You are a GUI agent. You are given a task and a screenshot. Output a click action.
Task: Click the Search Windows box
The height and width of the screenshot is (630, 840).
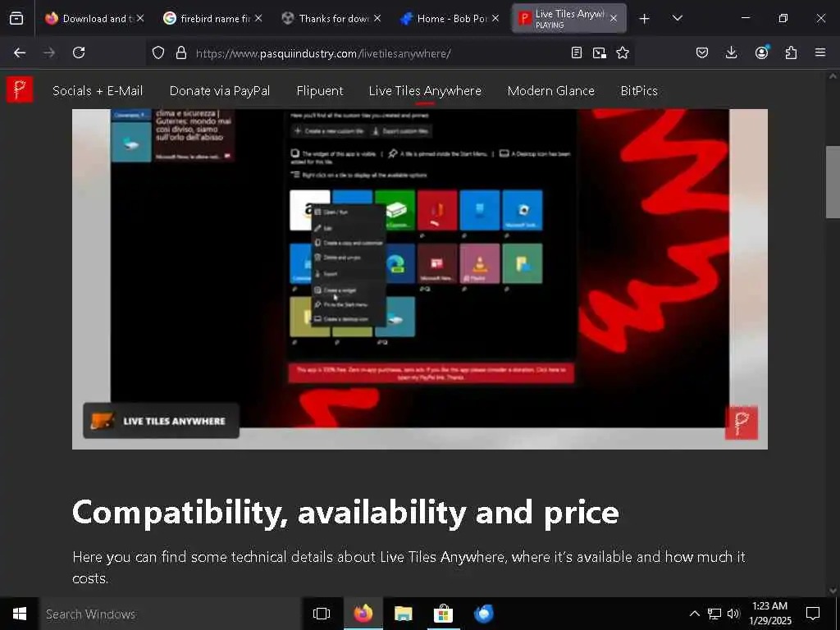pyautogui.click(x=171, y=614)
